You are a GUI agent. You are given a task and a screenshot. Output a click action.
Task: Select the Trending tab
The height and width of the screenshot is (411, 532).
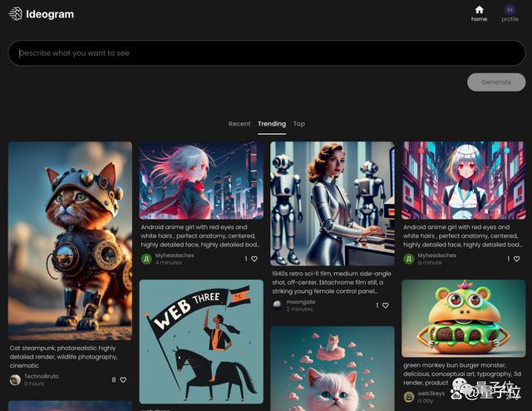point(272,124)
